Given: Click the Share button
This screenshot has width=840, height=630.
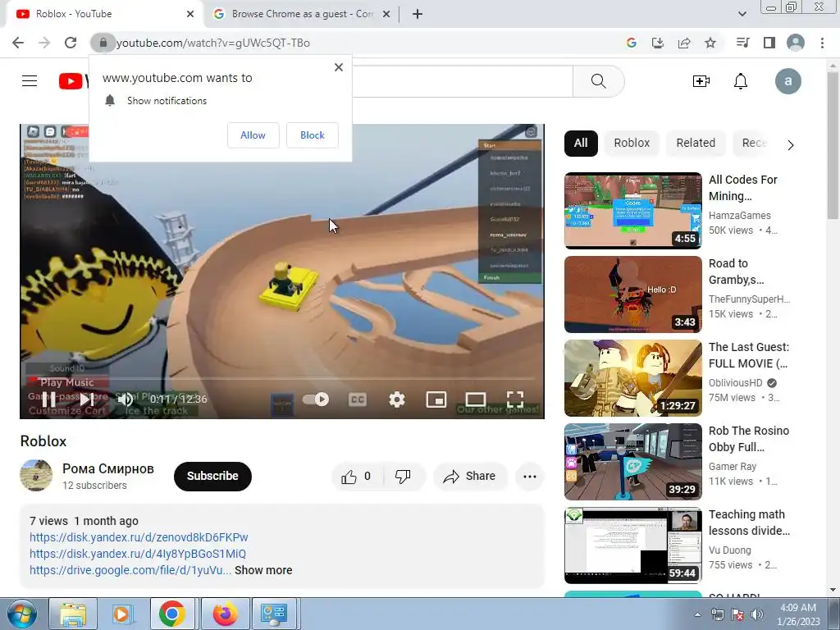Looking at the screenshot, I should point(469,477).
